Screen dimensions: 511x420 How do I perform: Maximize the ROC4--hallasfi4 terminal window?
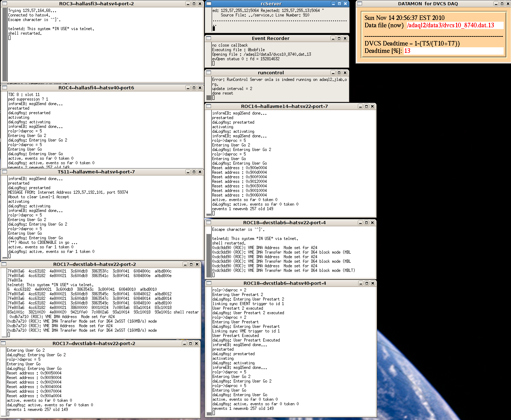tap(194, 88)
